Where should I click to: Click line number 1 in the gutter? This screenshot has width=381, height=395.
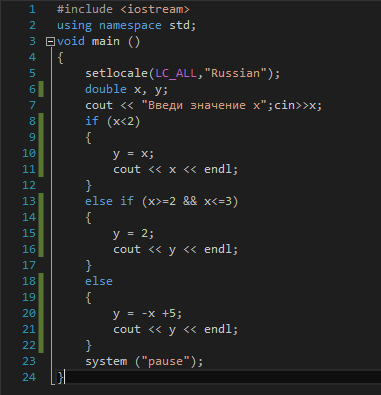[32, 9]
